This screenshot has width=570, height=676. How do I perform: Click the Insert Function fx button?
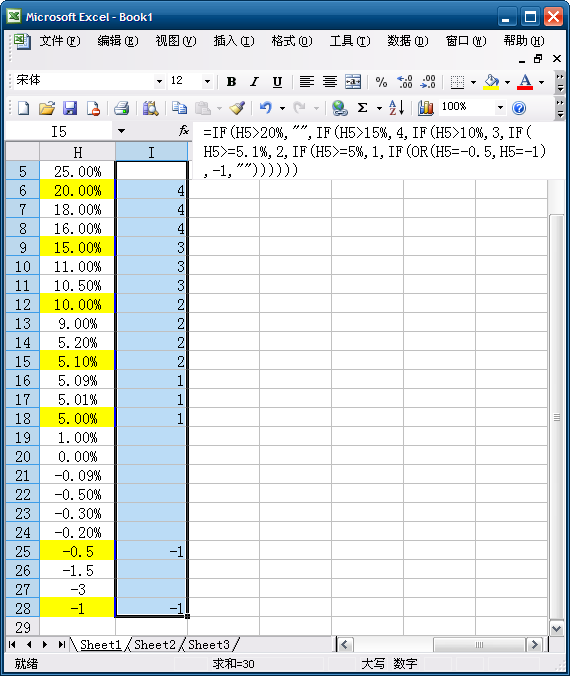pyautogui.click(x=184, y=131)
